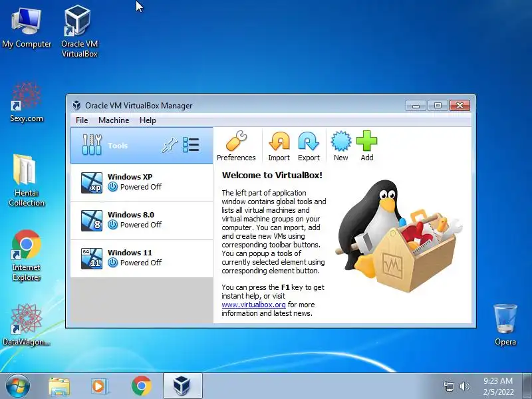
Task: Click VirtualBox logo in title bar
Action: pos(76,106)
